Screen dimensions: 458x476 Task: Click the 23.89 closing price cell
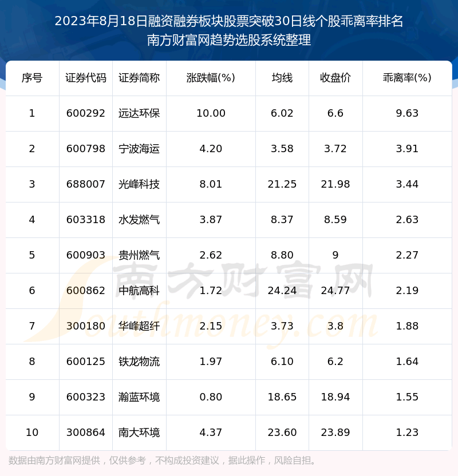coord(335,433)
